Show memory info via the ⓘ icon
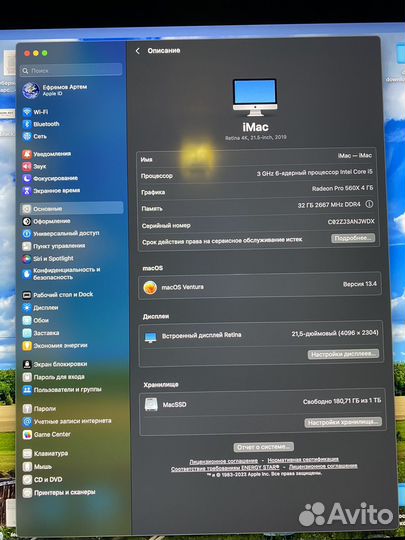 (x=369, y=204)
